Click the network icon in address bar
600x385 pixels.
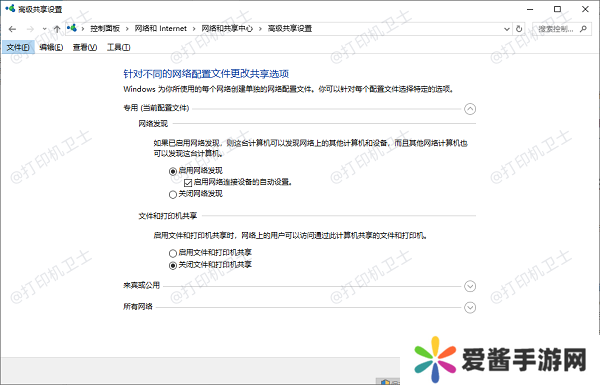point(72,28)
